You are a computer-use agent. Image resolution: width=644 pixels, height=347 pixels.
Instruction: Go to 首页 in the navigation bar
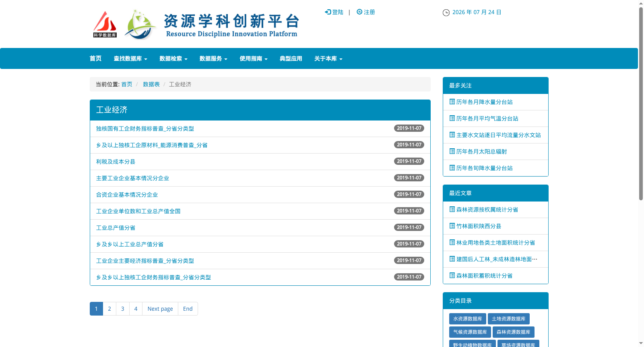pyautogui.click(x=95, y=58)
